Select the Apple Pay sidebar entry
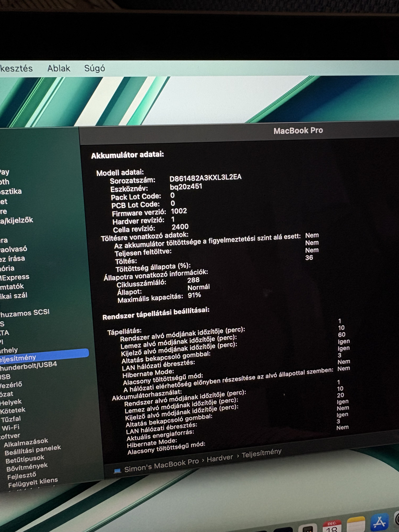399x532 pixels. point(5,172)
